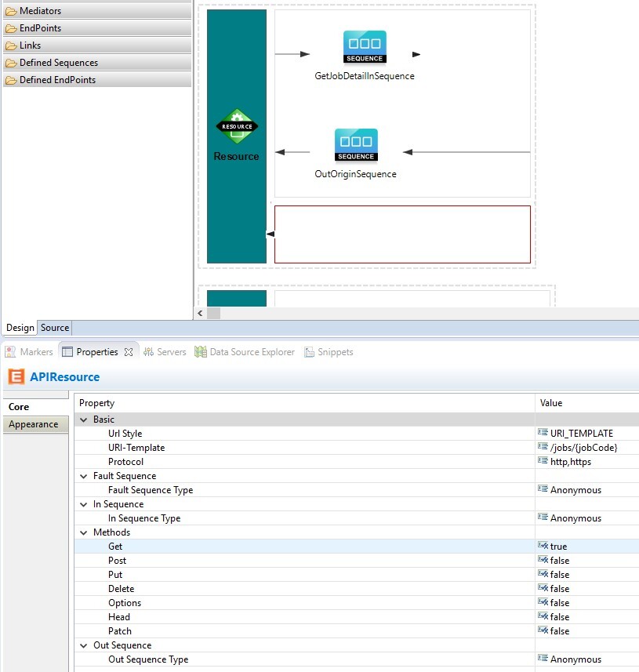Toggle the Put method value
Screen dimensions: 639x672
pyautogui.click(x=587, y=575)
